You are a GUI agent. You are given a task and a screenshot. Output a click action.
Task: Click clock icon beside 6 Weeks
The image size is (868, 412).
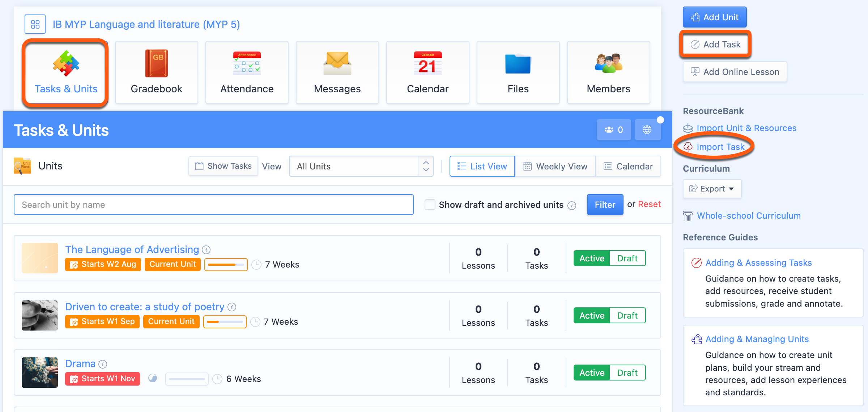[217, 379]
